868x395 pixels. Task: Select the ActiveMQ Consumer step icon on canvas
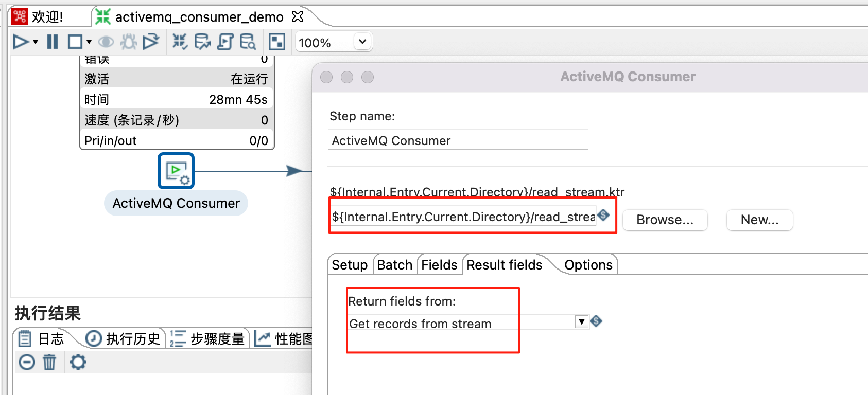coord(176,171)
